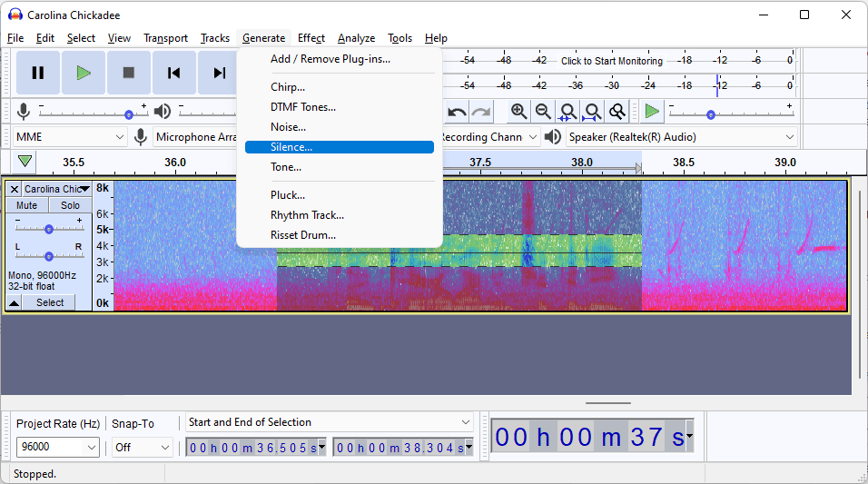Open the Tools menu
Viewport: 868px width, 484px height.
[399, 38]
